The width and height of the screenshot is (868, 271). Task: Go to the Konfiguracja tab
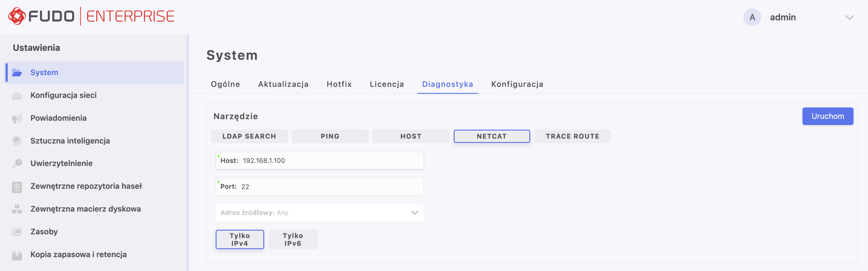tap(517, 84)
